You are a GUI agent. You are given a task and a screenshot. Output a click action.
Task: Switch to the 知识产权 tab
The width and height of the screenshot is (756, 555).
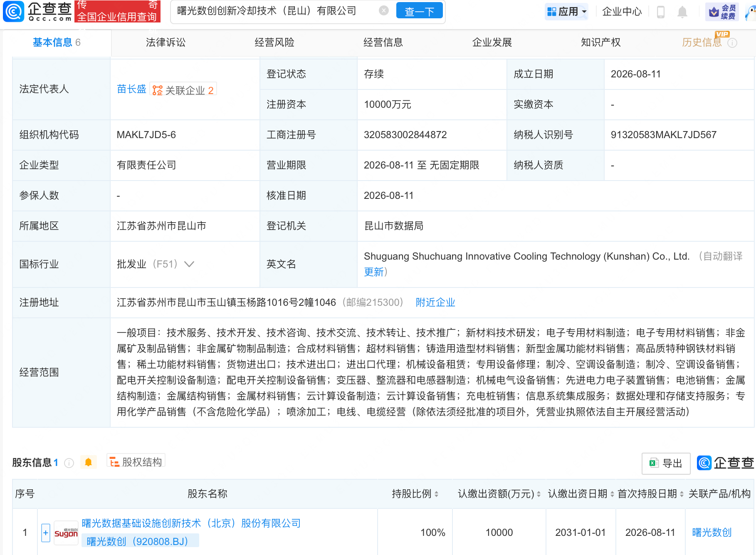click(600, 42)
